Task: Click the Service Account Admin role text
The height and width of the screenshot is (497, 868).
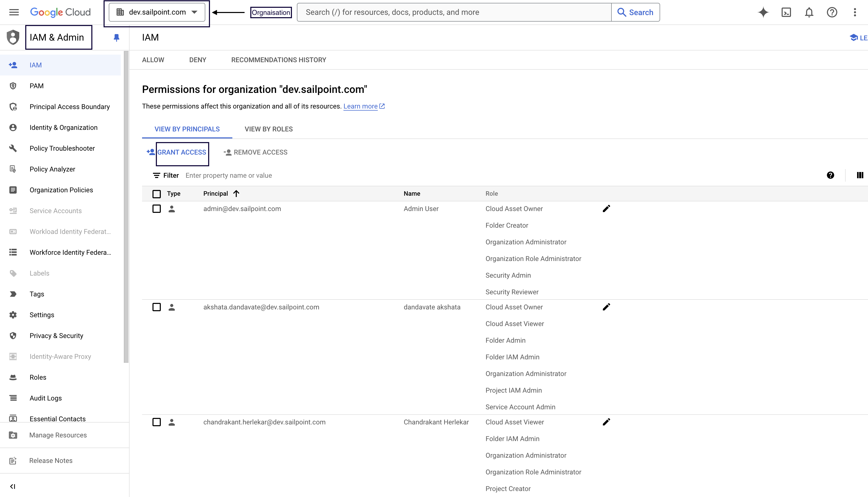Action: point(520,407)
